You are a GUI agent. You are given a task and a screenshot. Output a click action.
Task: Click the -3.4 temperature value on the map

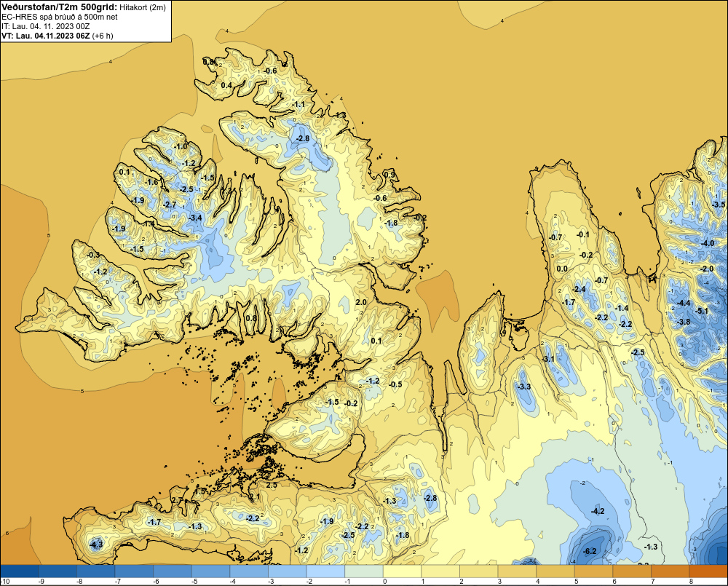click(195, 218)
